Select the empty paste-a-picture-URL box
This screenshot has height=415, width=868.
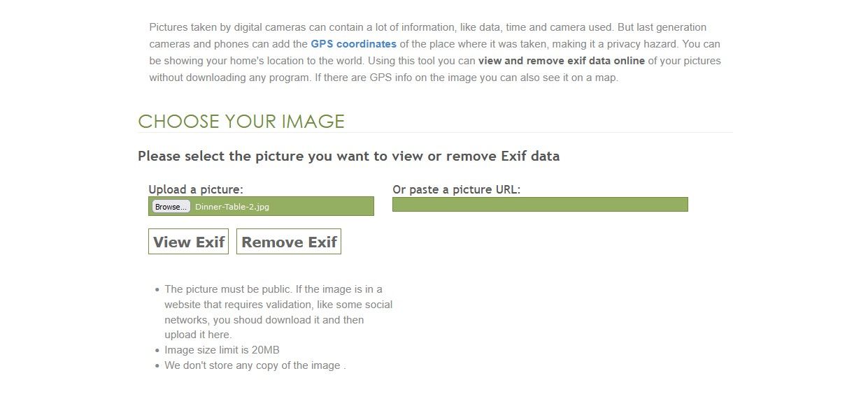click(x=541, y=205)
